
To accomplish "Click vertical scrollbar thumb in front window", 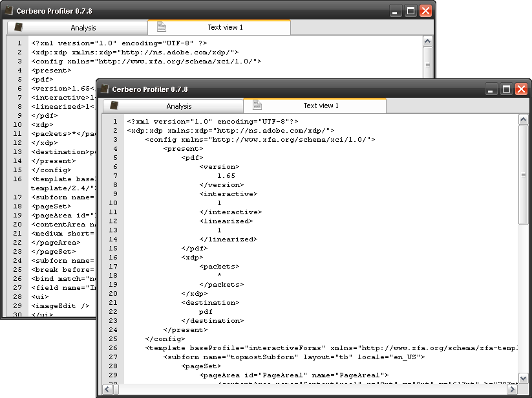I will click(x=523, y=175).
